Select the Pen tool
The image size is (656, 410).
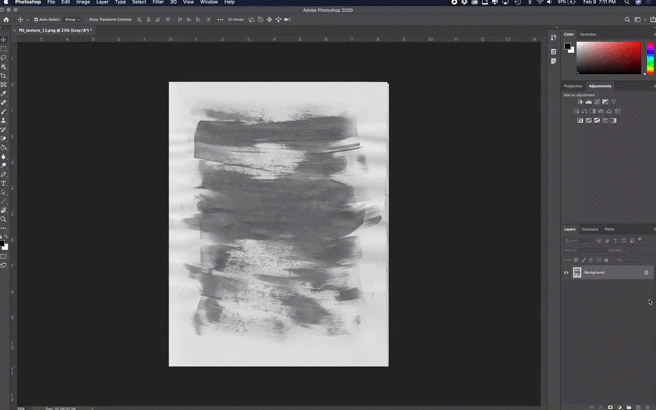[x=3, y=174]
